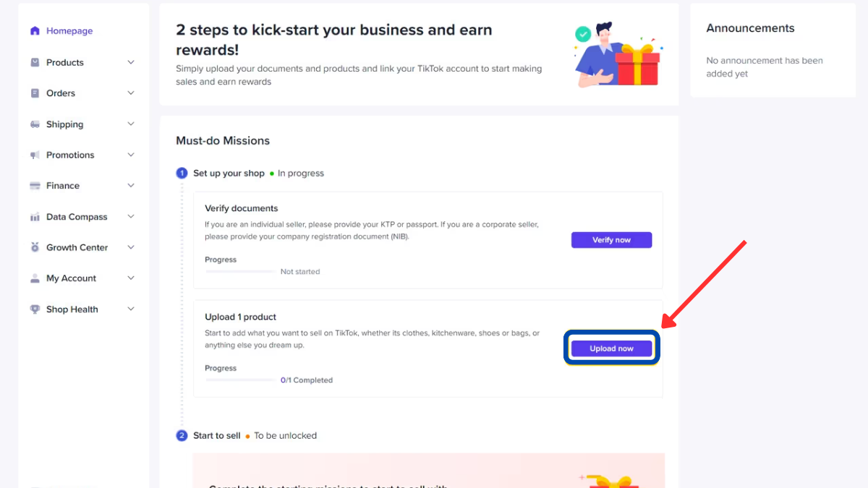
Task: Click the highlighted Upload now button
Action: tap(611, 348)
